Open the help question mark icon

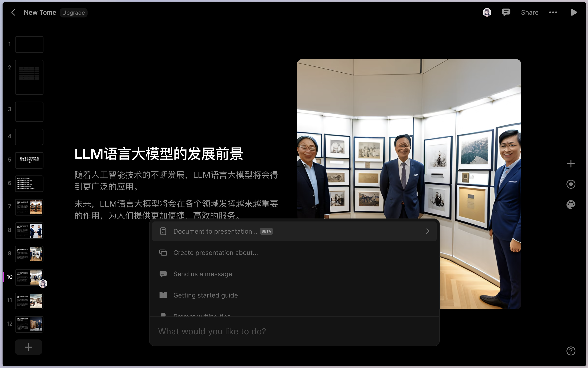point(571,351)
